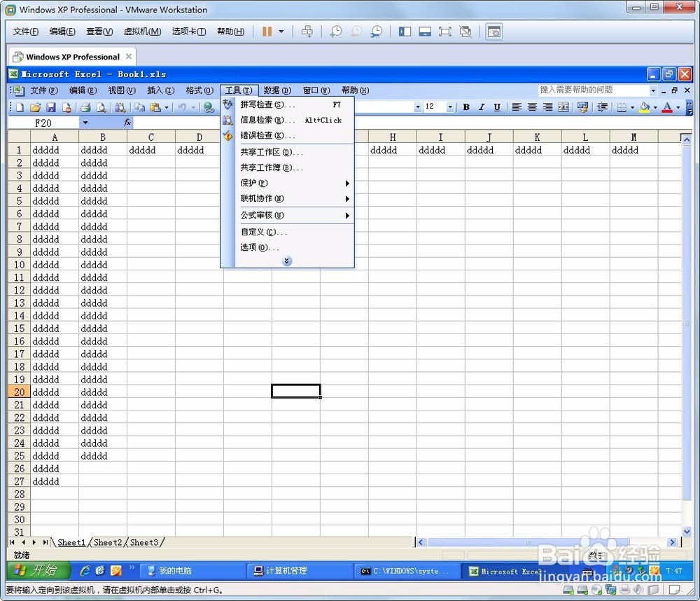The width and height of the screenshot is (700, 601).
Task: Expand the Borders dropdown arrow
Action: click(632, 107)
